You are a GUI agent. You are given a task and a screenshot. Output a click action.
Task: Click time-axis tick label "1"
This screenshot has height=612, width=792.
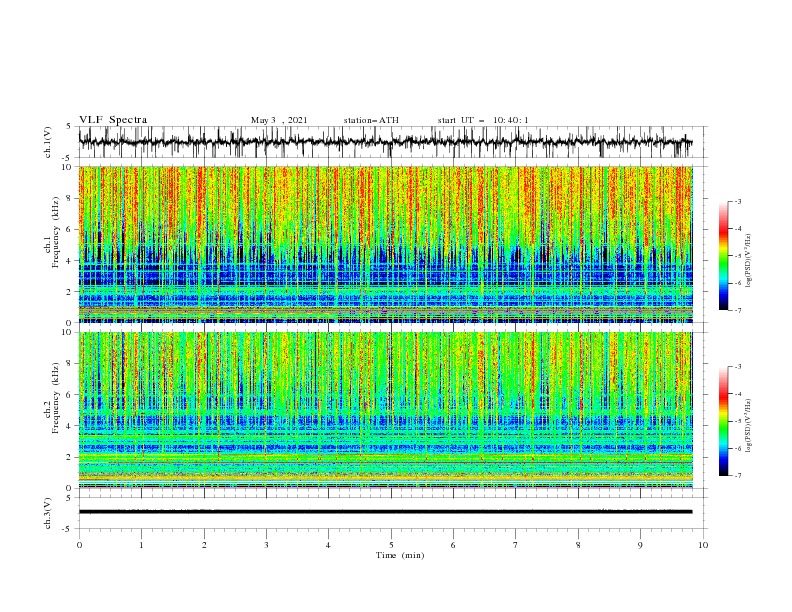(x=141, y=545)
